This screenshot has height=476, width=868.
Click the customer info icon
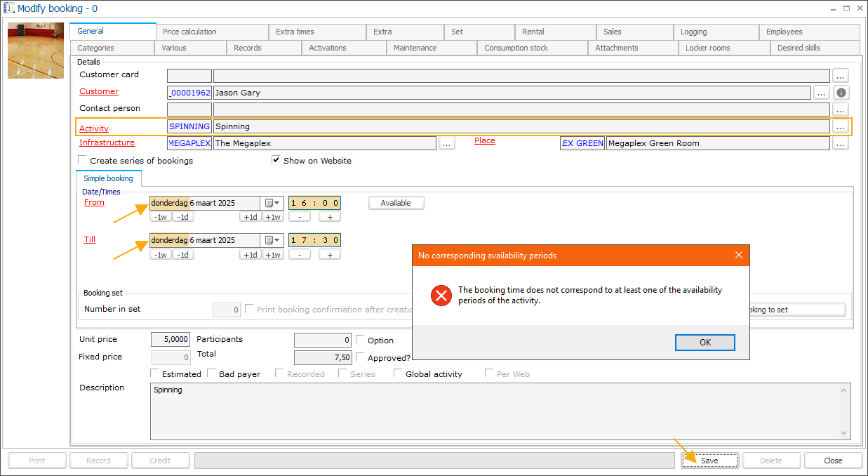tap(841, 93)
